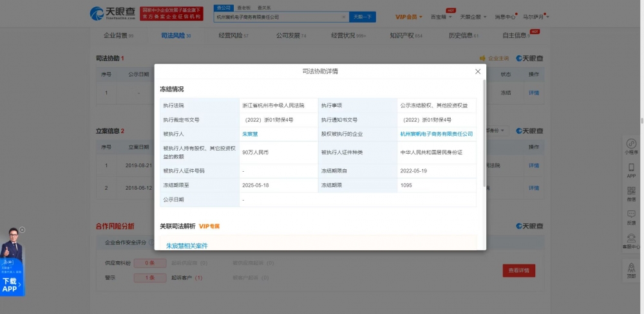The height and width of the screenshot is (314, 644).
Task: Click the 天眼查 logo in header
Action: (113, 14)
